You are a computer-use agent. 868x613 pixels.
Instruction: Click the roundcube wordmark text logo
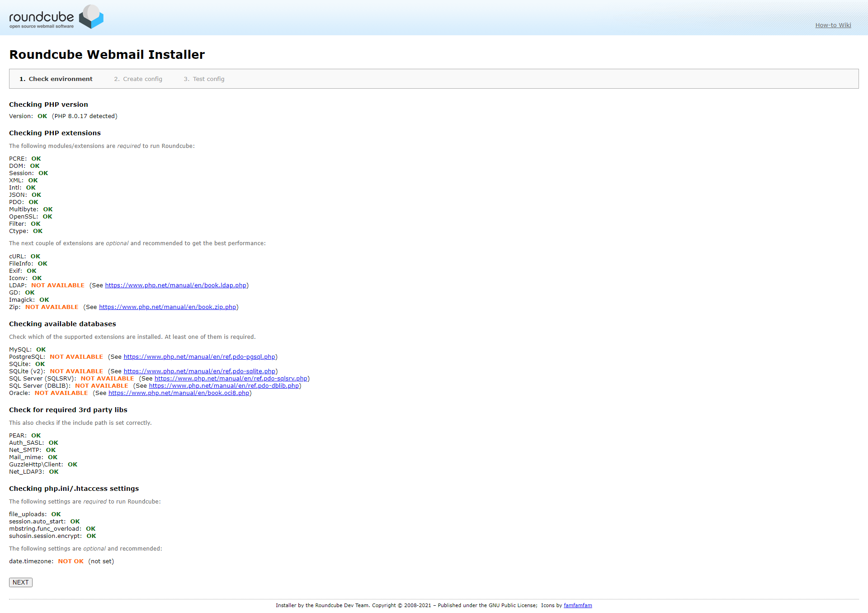(41, 17)
